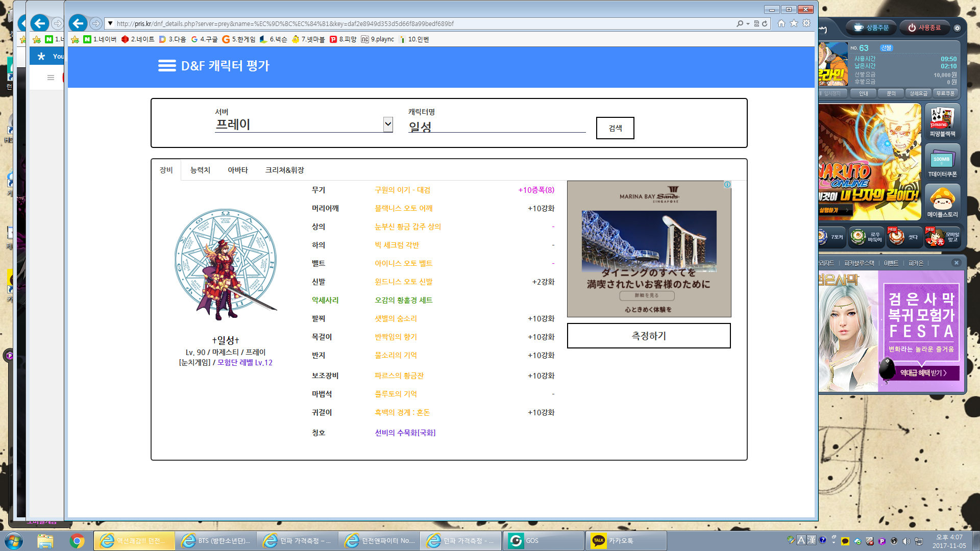Viewport: 980px width, 551px height.
Task: Click weapon name 구원의 이기 - 대검
Action: point(403,190)
